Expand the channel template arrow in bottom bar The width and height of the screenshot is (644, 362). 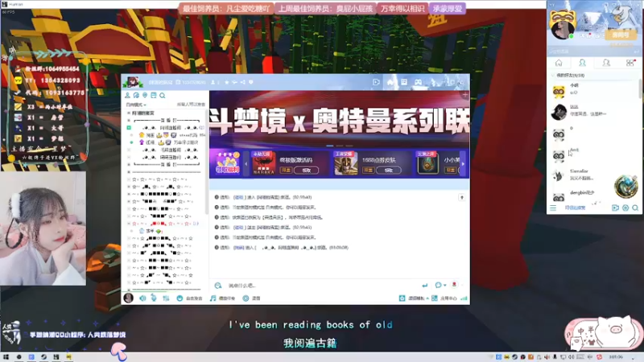(x=427, y=298)
